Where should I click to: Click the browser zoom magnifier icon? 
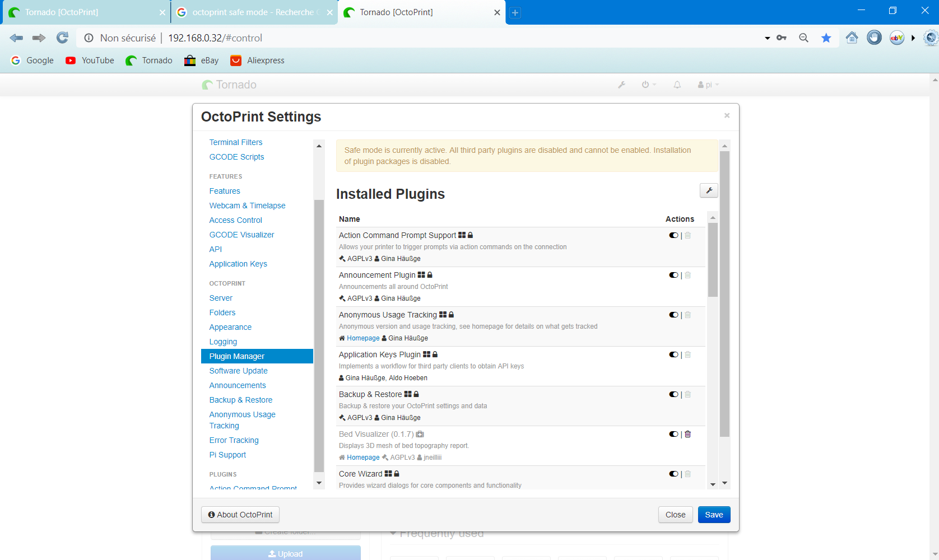point(803,38)
